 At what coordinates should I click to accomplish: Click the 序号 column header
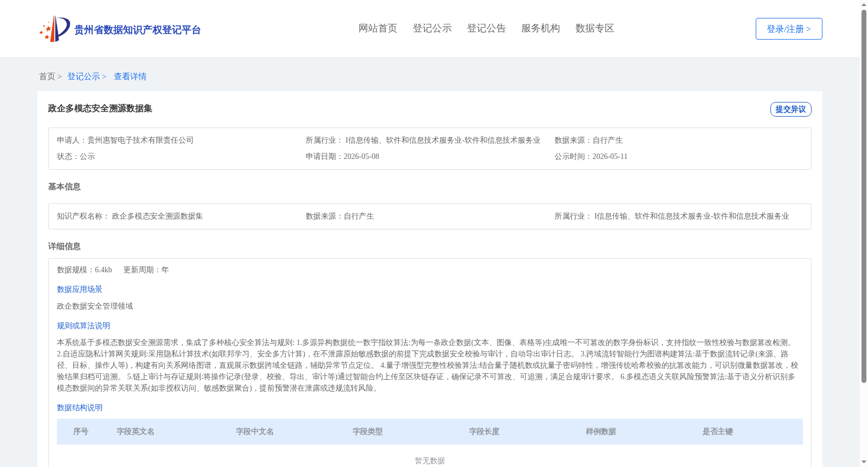coord(81,432)
